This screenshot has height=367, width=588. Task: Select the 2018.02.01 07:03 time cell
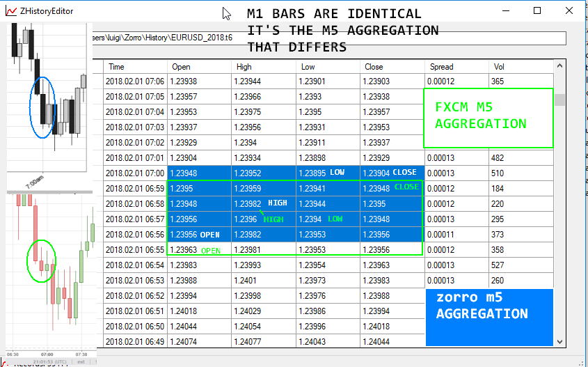point(135,127)
